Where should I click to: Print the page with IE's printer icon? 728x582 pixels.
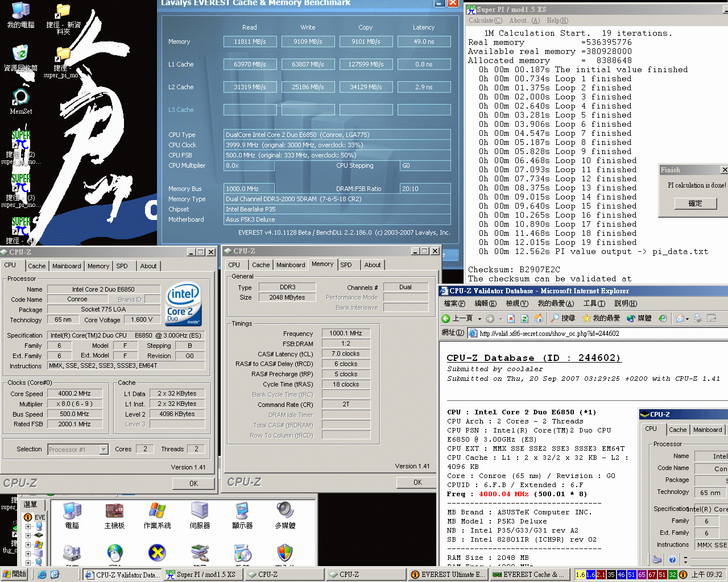pos(697,318)
